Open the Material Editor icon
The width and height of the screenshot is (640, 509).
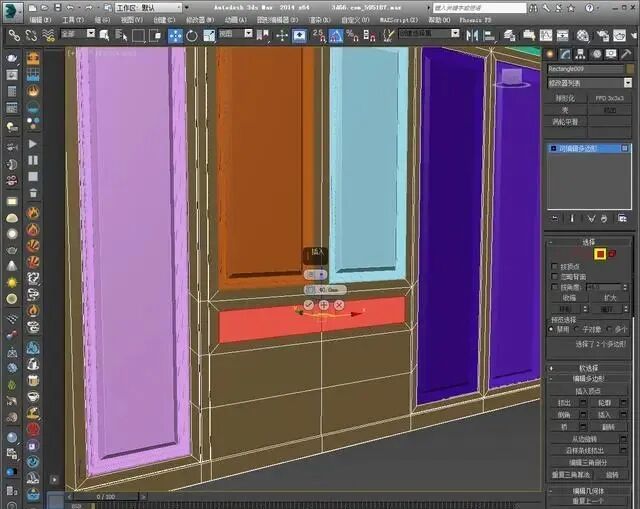pos(582,36)
